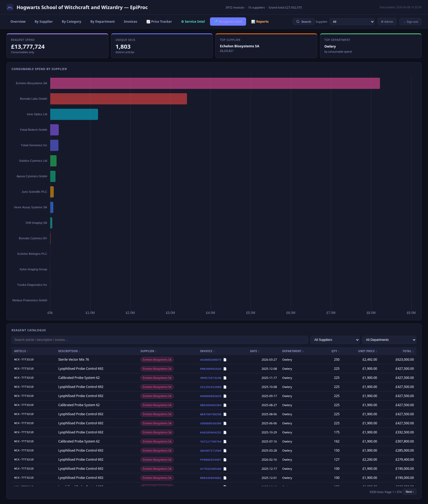Expand the All Suppliers catalogue filter
The width and height of the screenshot is (428, 504).
[x=335, y=340]
